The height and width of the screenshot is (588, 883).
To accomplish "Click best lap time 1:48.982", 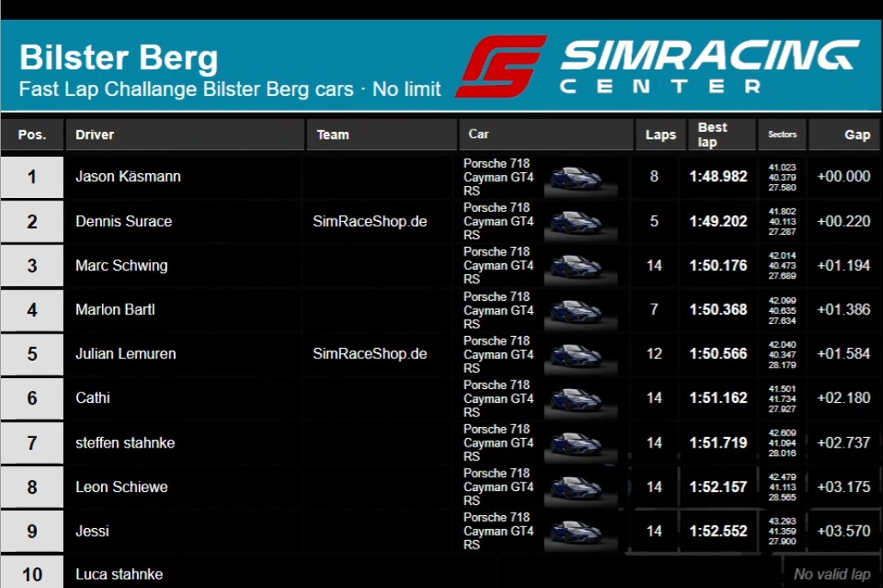I will point(718,177).
